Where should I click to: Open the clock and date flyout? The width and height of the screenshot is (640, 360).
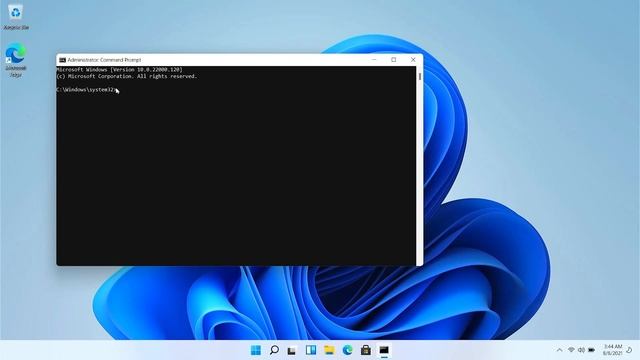point(612,350)
